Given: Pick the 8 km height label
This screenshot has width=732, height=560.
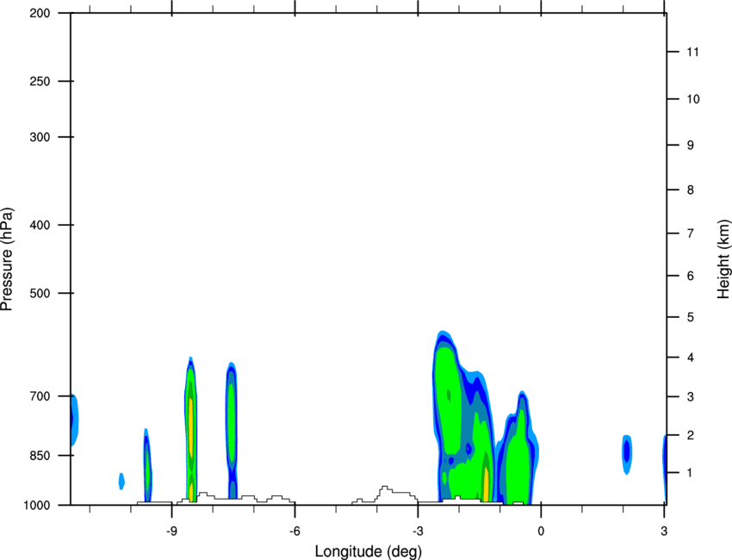Looking at the screenshot, I should pos(690,190).
